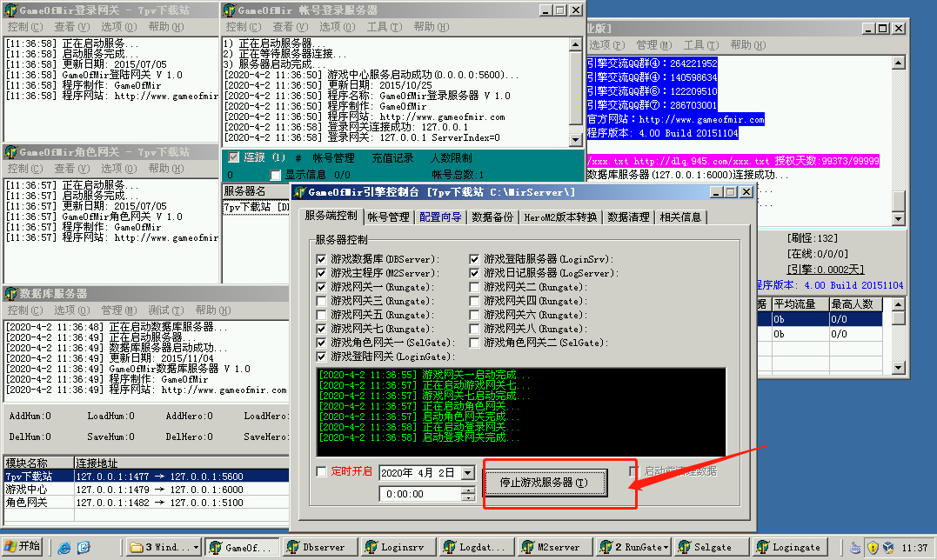The image size is (937, 560).
Task: Uncheck 游戏主程序 (M2Server) checkbox
Action: coord(322,273)
